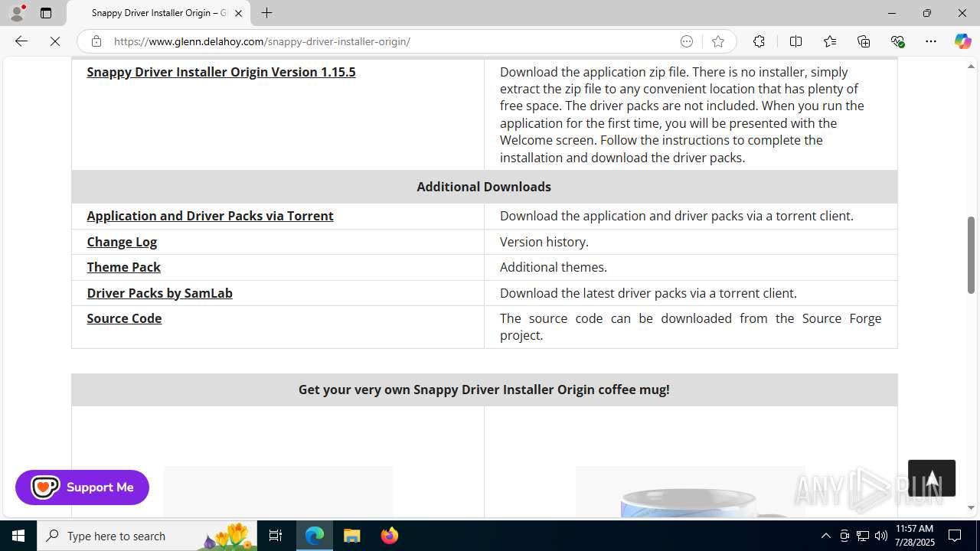Screen dimensions: 980x551
Task: Close the Snappy Driver Installer Origin tab
Action: pyautogui.click(x=238, y=13)
